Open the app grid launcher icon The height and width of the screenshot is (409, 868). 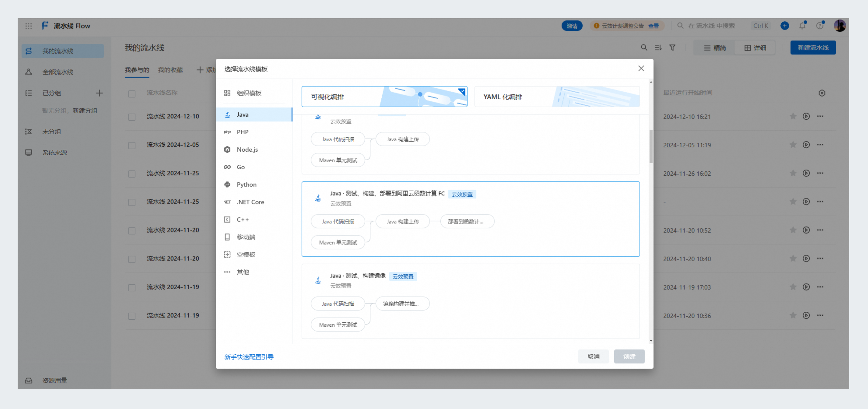click(29, 26)
